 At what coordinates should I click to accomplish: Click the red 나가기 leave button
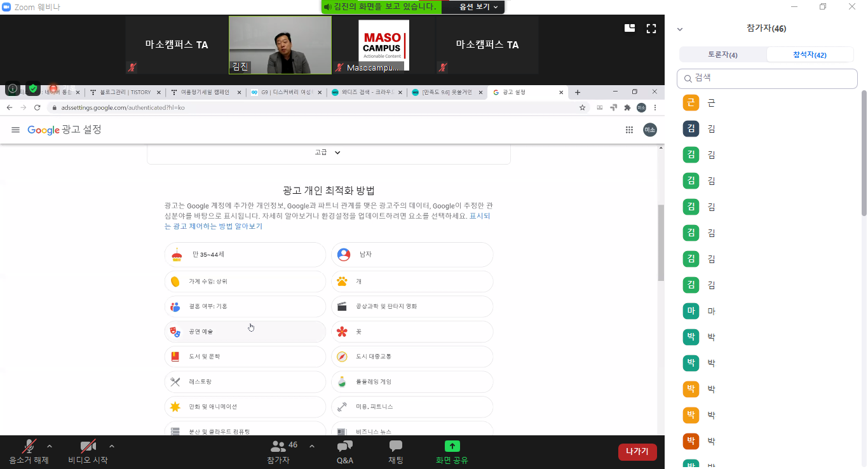[637, 452]
